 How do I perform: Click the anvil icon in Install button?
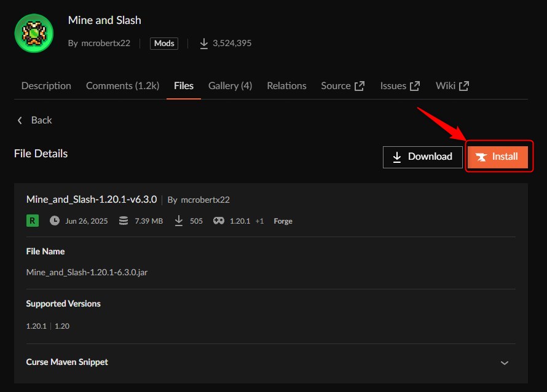(x=481, y=157)
